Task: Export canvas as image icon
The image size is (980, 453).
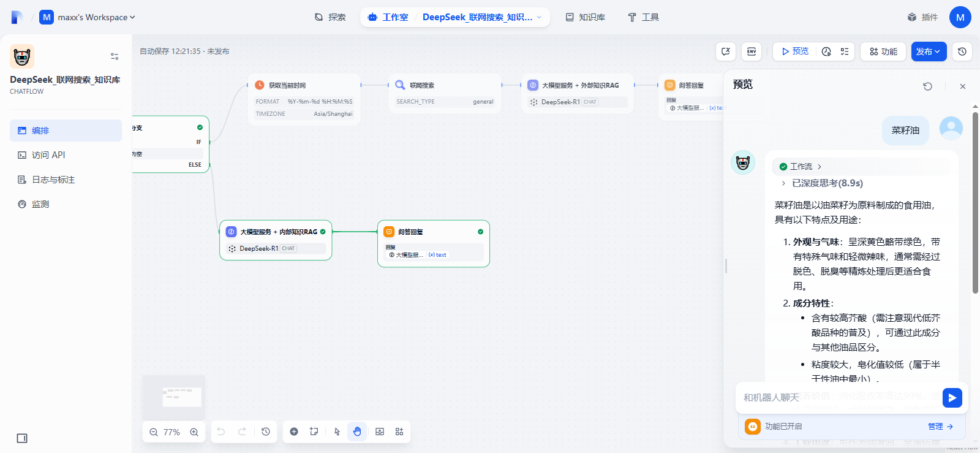Action: point(380,432)
